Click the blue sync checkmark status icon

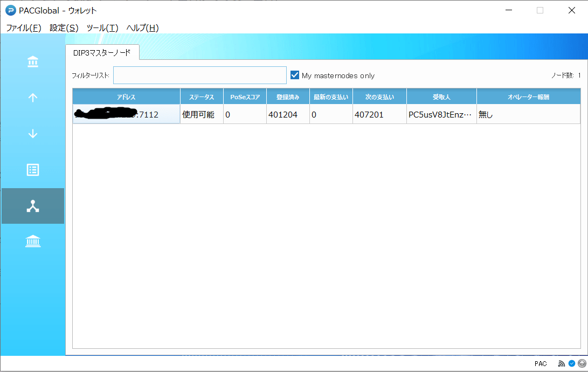(572, 364)
